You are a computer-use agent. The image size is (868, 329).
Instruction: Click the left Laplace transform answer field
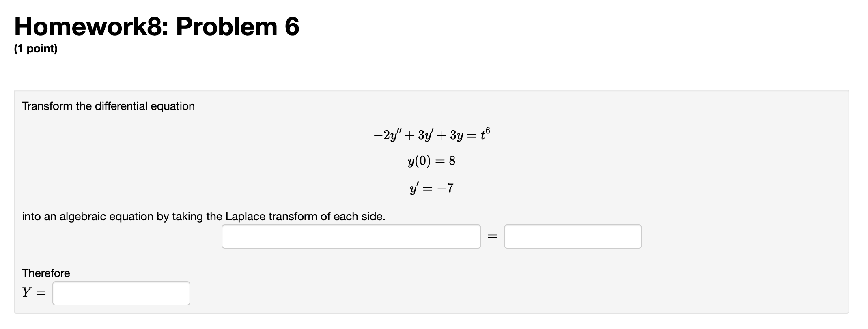click(351, 236)
